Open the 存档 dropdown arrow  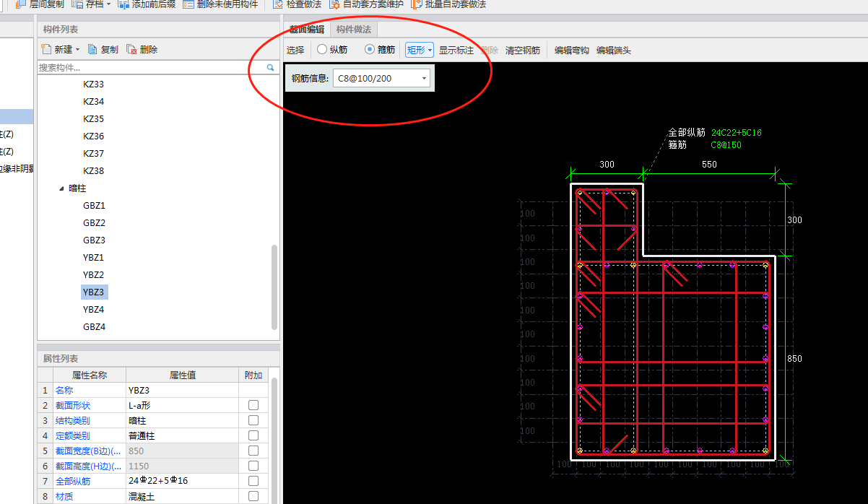(108, 4)
